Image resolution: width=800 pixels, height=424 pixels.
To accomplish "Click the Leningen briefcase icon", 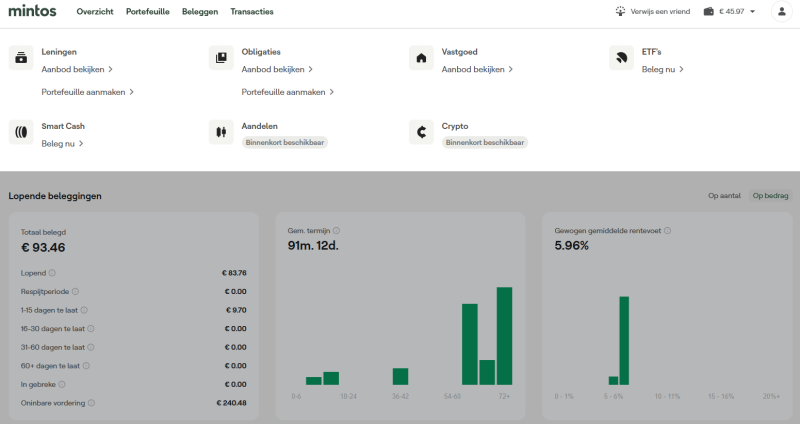I will (21, 59).
